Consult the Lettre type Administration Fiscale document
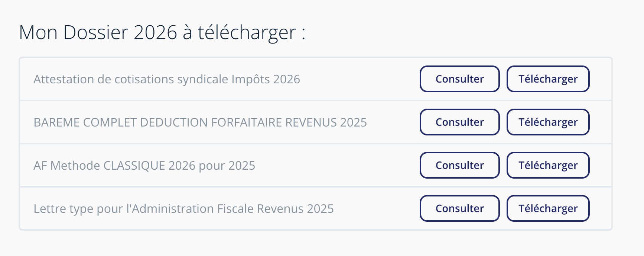 click(459, 208)
